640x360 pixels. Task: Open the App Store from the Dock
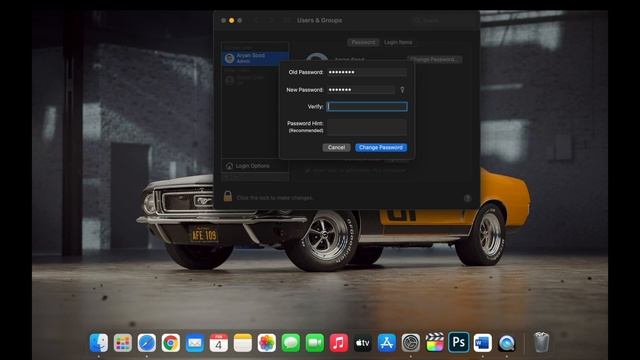click(x=387, y=342)
